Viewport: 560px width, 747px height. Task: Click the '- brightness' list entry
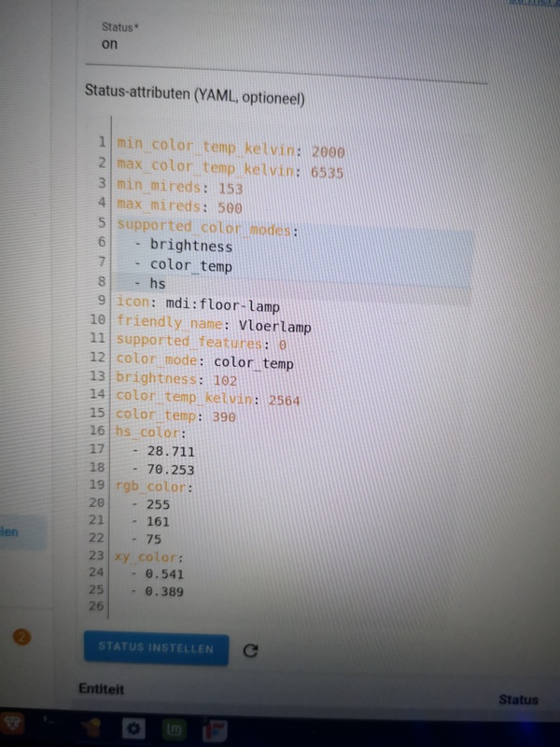click(183, 246)
